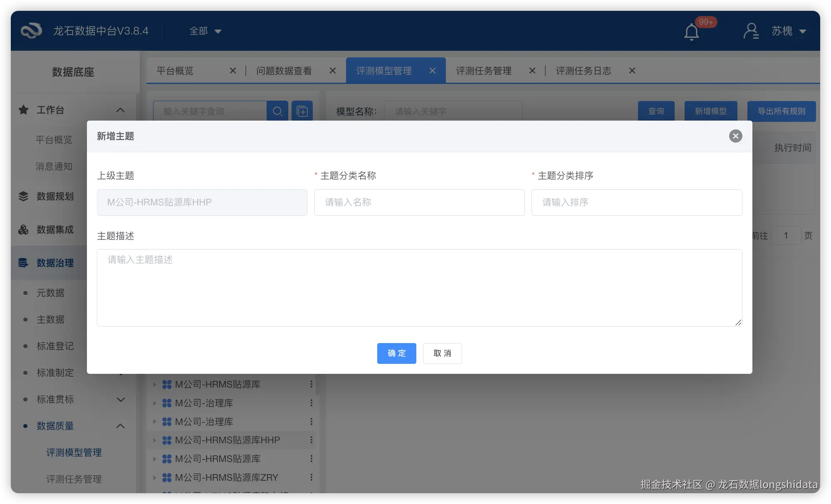Close the 问题数据查看 tab
Viewport: 831px width, 504px height.
pyautogui.click(x=332, y=71)
